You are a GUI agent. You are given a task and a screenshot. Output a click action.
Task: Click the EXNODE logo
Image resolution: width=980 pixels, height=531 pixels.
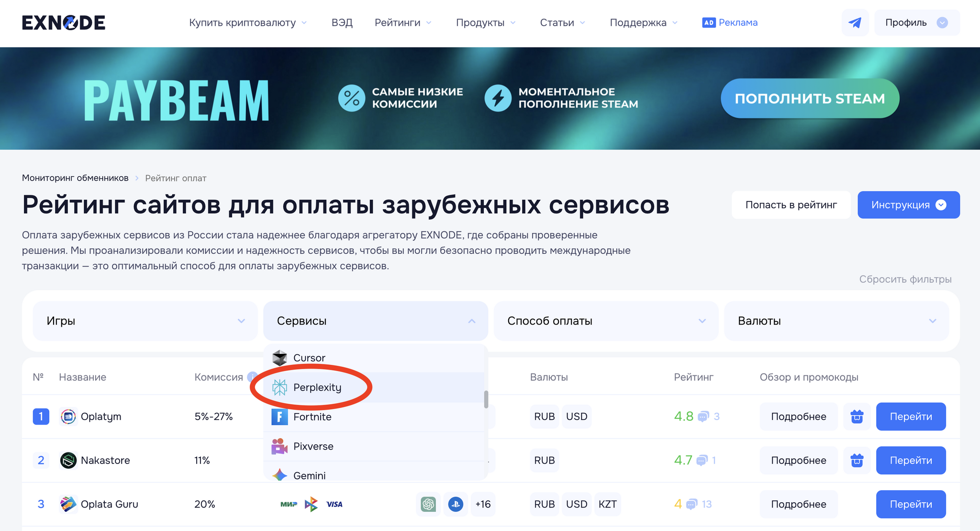64,23
